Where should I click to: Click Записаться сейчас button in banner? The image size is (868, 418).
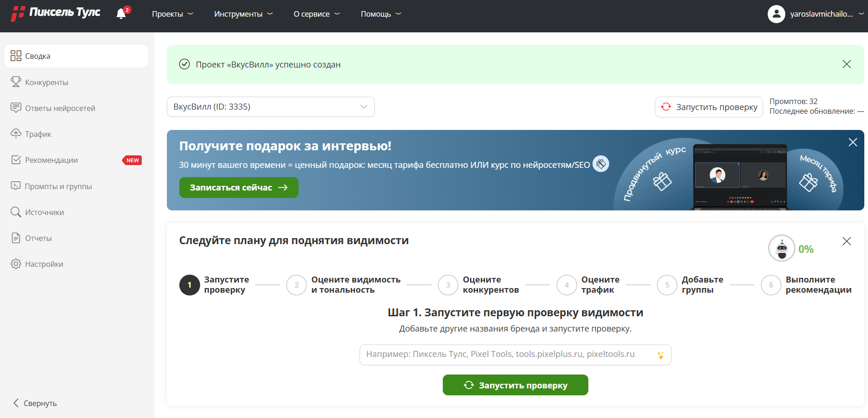pyautogui.click(x=238, y=188)
